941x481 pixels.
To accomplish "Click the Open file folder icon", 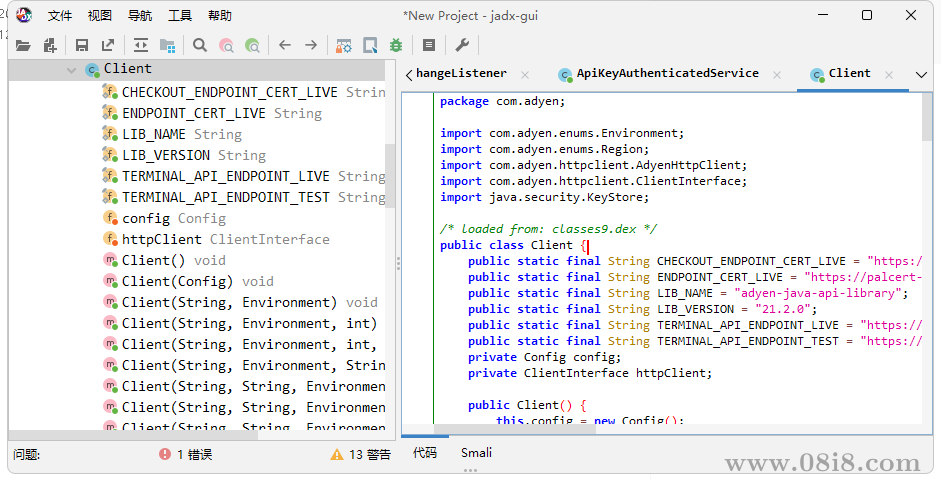I will tap(23, 45).
